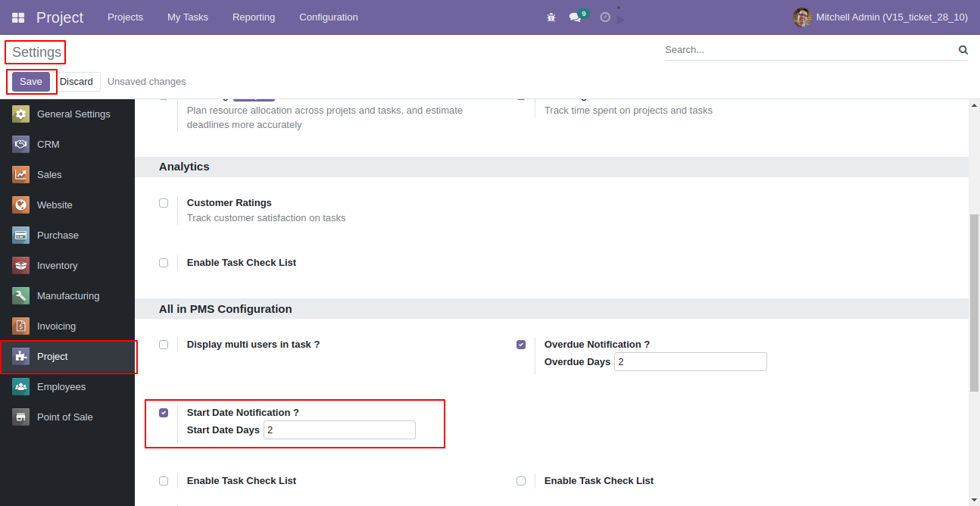The image size is (980, 506).
Task: Click Track time spent on projects text
Action: [x=629, y=111]
